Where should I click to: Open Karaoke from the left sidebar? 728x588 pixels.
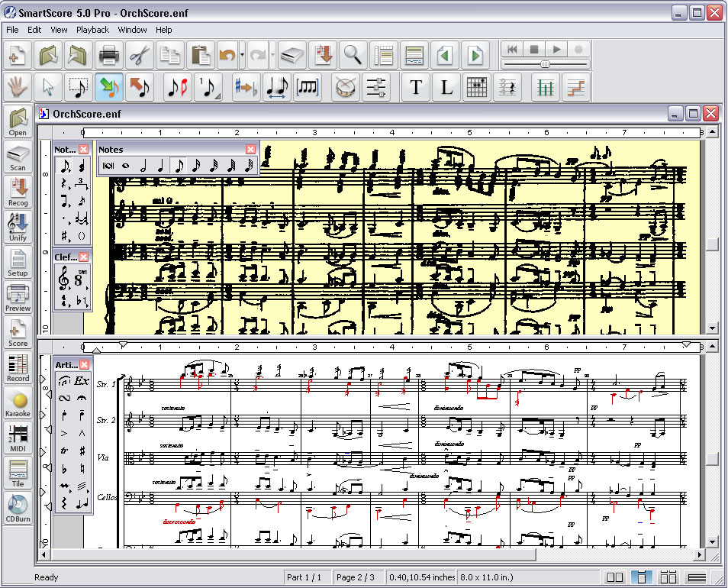(18, 403)
